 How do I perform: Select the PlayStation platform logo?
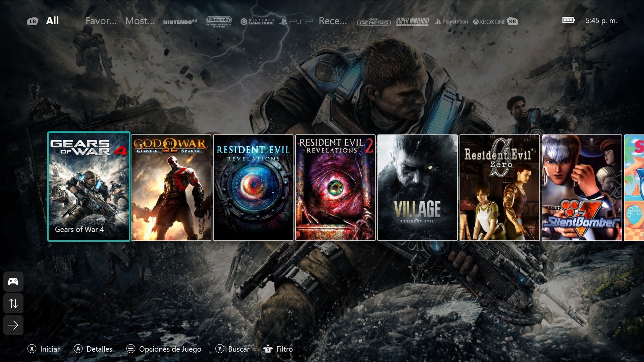pos(451,22)
